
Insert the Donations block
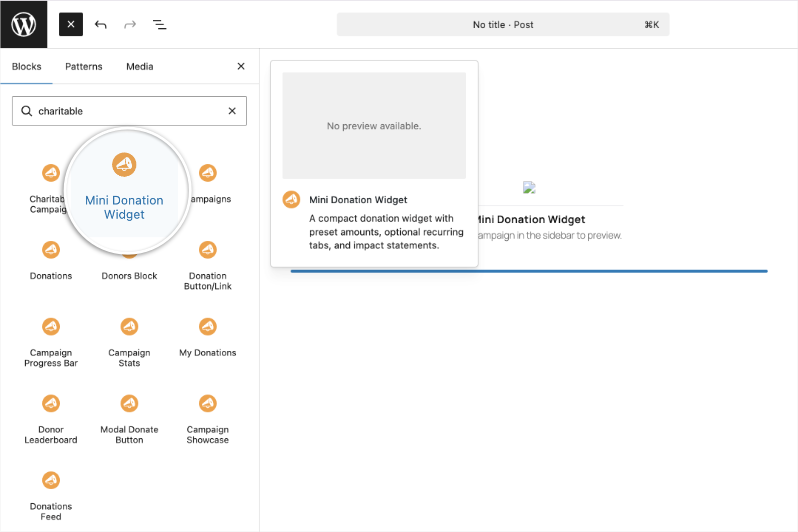coord(51,260)
